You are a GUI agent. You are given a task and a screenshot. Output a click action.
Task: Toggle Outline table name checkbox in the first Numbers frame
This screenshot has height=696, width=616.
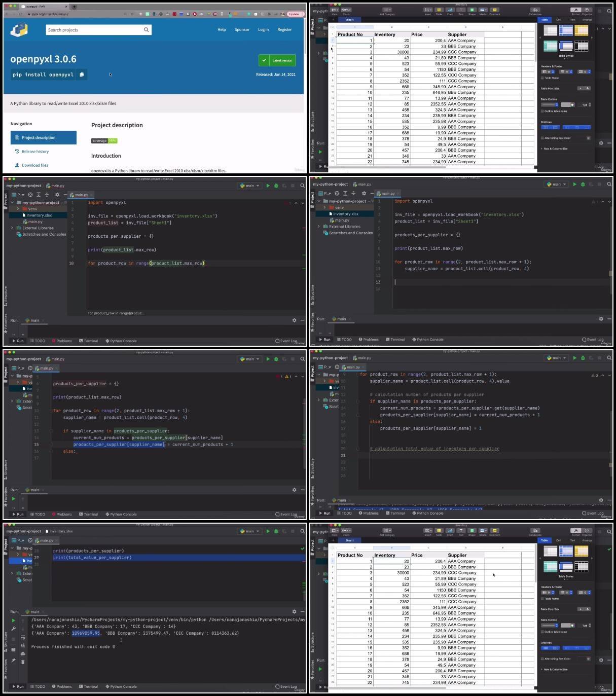[542, 111]
